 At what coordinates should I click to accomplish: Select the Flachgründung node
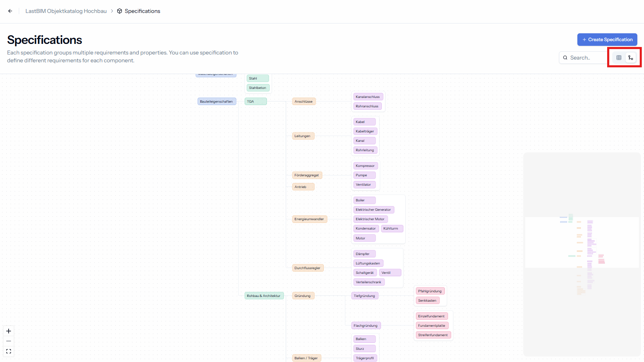tap(366, 326)
